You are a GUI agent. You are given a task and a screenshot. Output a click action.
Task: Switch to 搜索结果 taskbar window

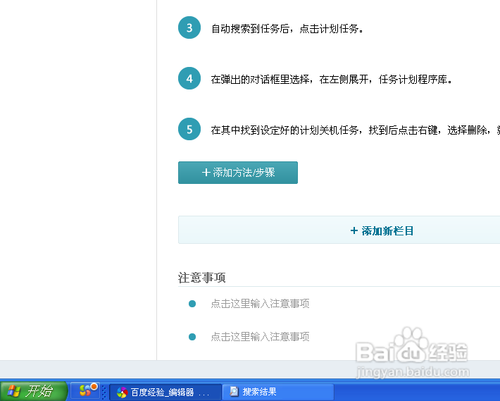pos(278,391)
